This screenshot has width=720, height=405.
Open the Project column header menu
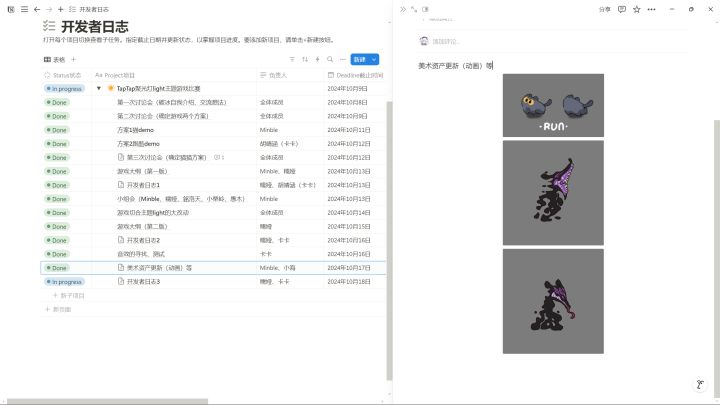point(115,75)
